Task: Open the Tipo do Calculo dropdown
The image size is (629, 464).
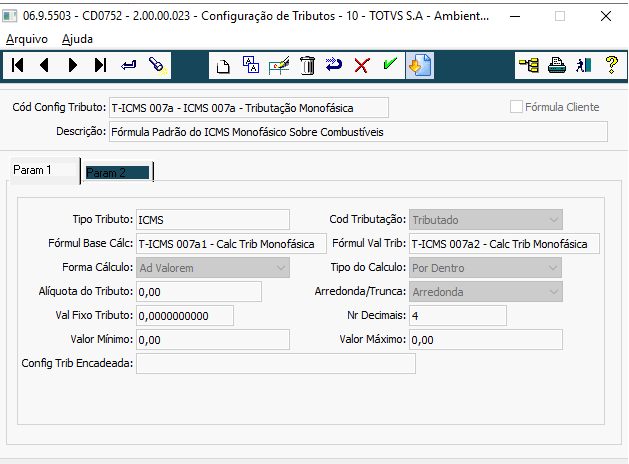Action: [485, 267]
